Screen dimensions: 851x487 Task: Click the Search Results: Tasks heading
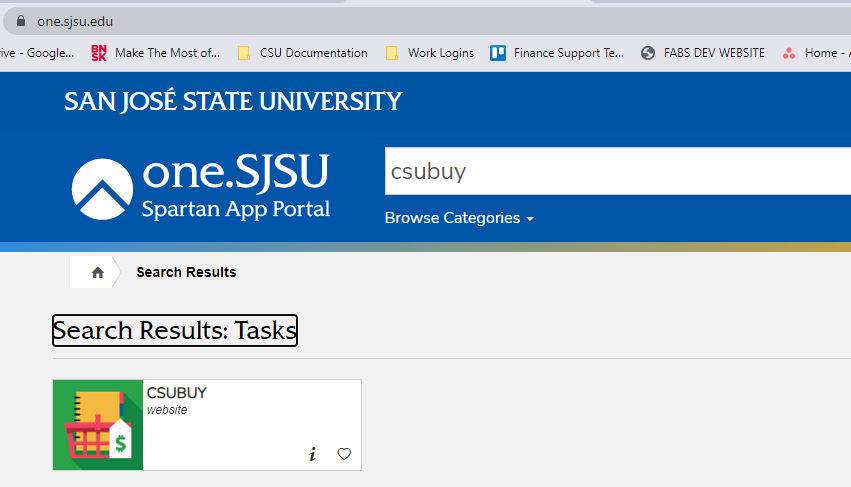175,331
